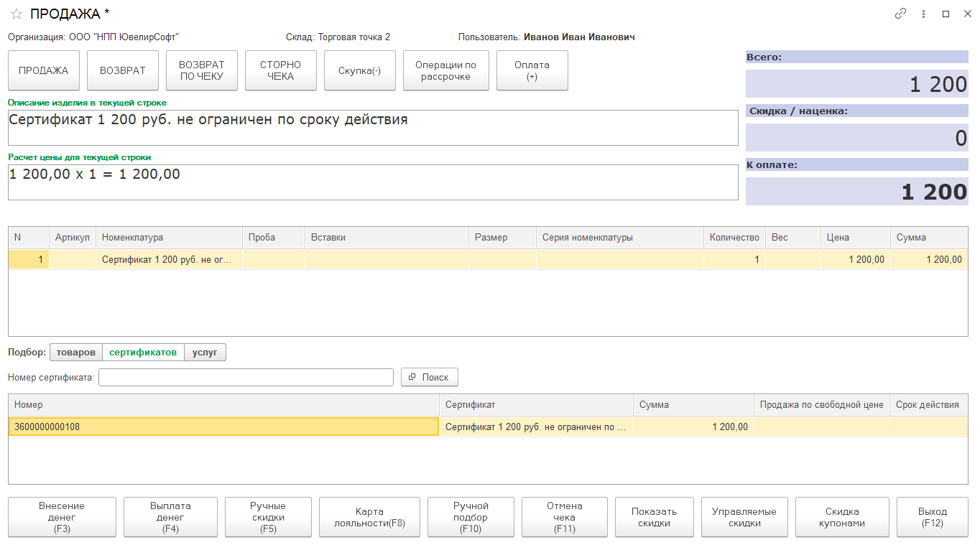Choose ВОЗВРАТ ПО ЧЕКУ
Screen dimensions: 980x545
(x=202, y=70)
